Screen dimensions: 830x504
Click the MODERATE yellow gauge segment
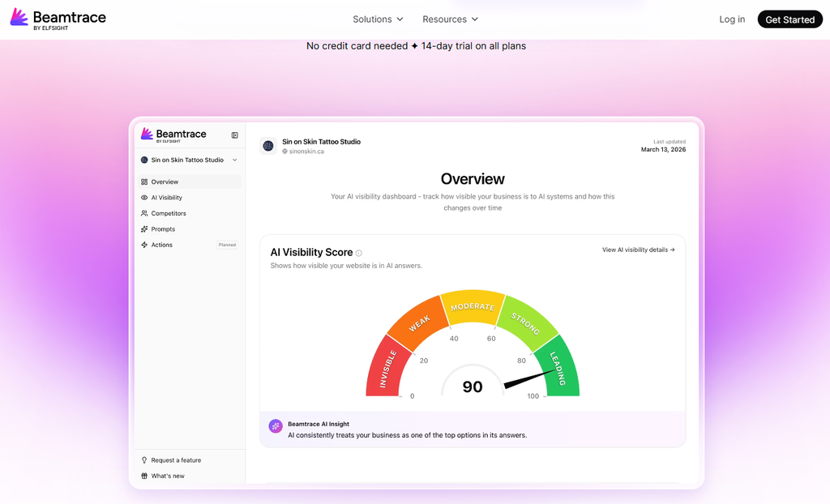click(473, 306)
